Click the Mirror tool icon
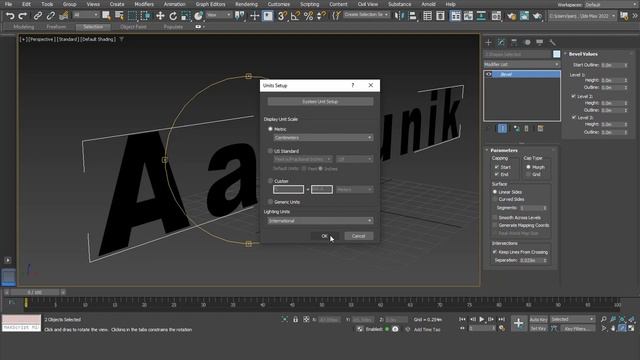 pyautogui.click(x=399, y=16)
